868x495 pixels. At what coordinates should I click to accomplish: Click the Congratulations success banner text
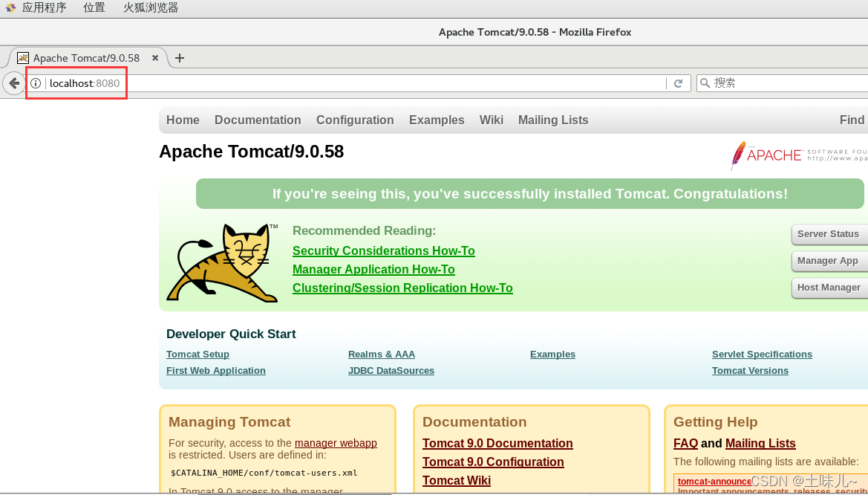[529, 194]
